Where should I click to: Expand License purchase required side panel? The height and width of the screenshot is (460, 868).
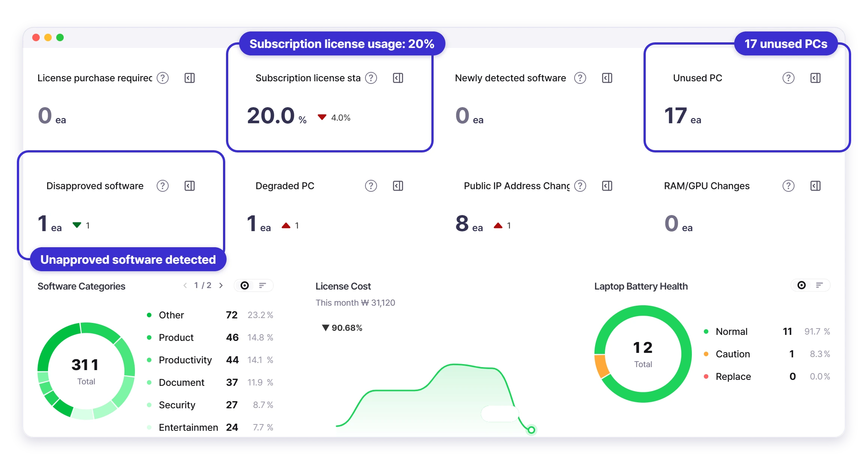[x=190, y=78]
